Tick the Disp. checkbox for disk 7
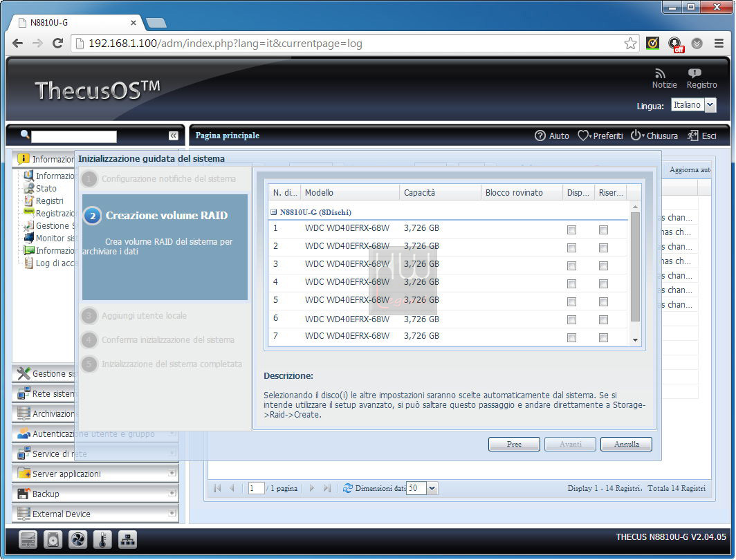This screenshot has height=560, width=736. [x=571, y=337]
